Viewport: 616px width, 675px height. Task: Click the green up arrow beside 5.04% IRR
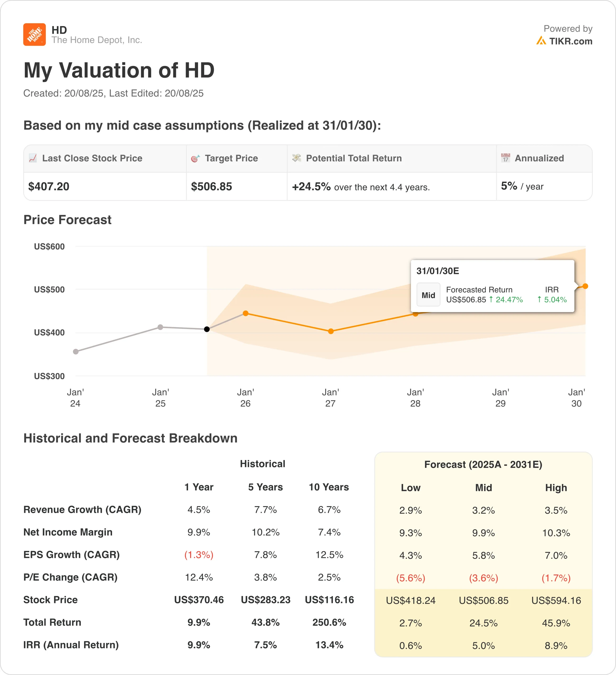point(539,299)
